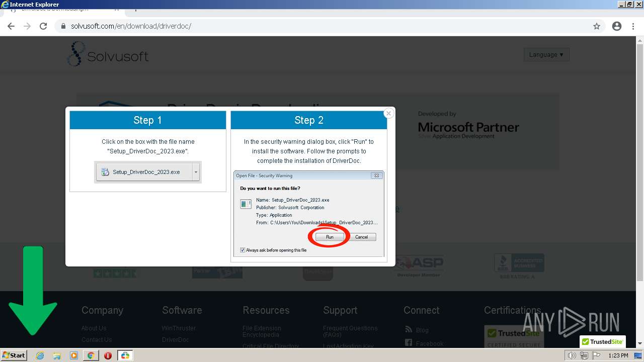
Task: Open the browser profile avatar
Action: 617,26
